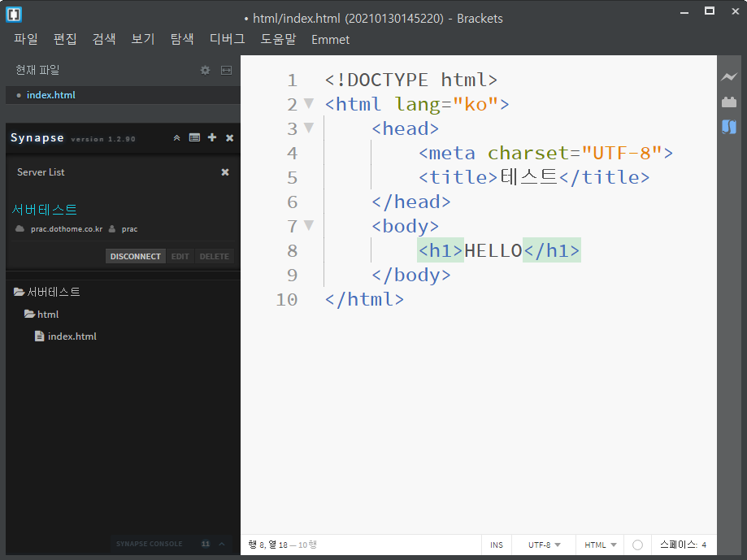Open the SYNAPSE CONSOLE panel

click(149, 544)
